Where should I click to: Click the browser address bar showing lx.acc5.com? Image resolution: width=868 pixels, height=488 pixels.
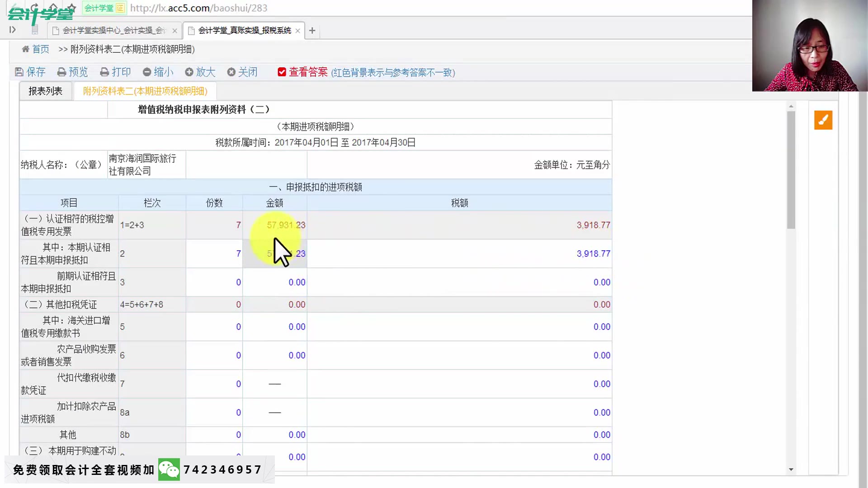199,8
